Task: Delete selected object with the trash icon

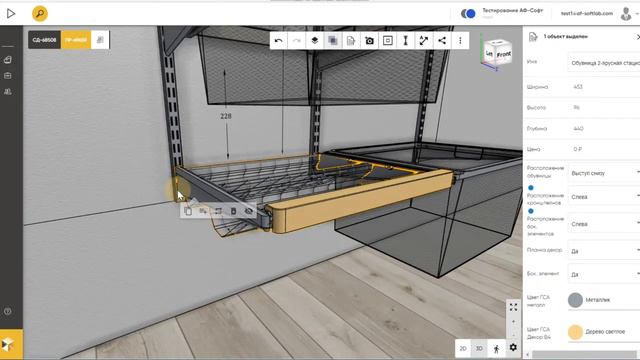Action: coord(233,211)
